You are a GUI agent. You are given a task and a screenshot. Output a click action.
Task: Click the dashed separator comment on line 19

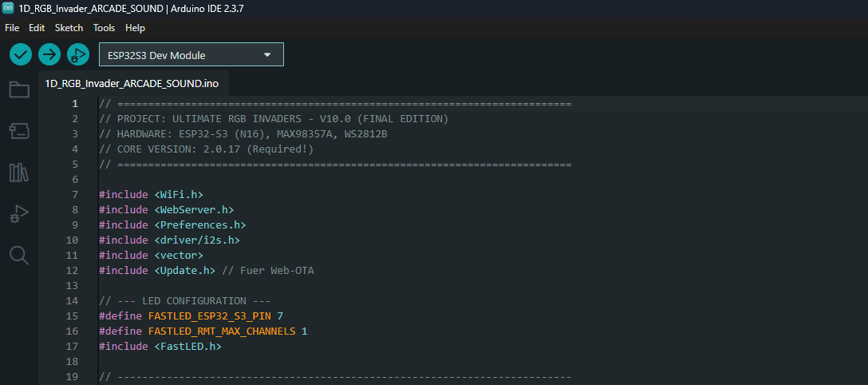pyautogui.click(x=335, y=377)
